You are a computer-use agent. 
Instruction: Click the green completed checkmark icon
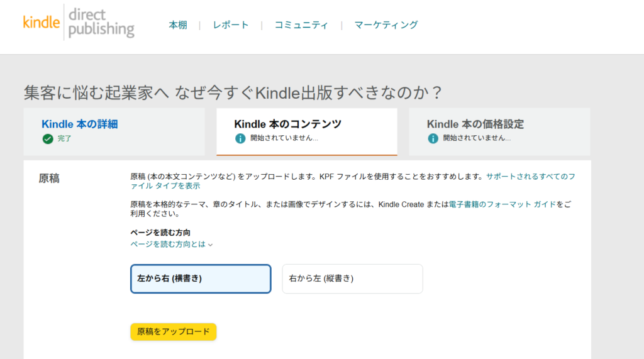48,139
